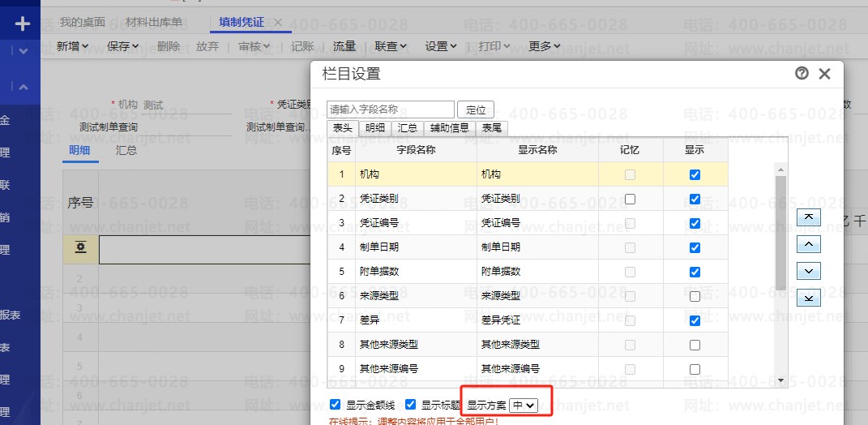Image resolution: width=868 pixels, height=425 pixels.
Task: Open the help icon in 栏目设置 dialog
Action: pyautogui.click(x=802, y=74)
